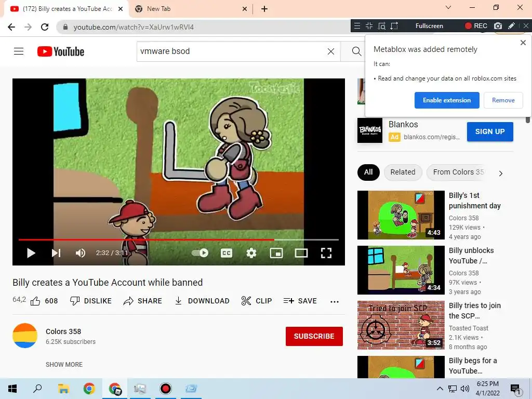
Task: Save the video to a playlist
Action: coord(300,301)
